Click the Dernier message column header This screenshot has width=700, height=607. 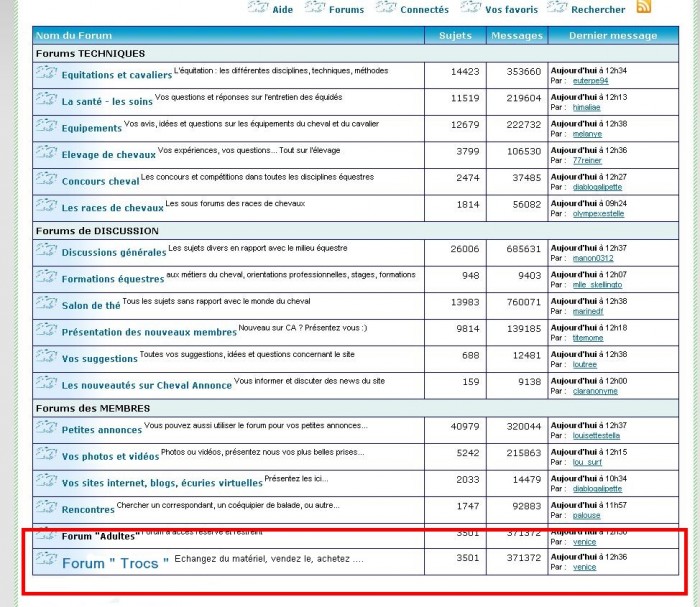click(x=612, y=35)
